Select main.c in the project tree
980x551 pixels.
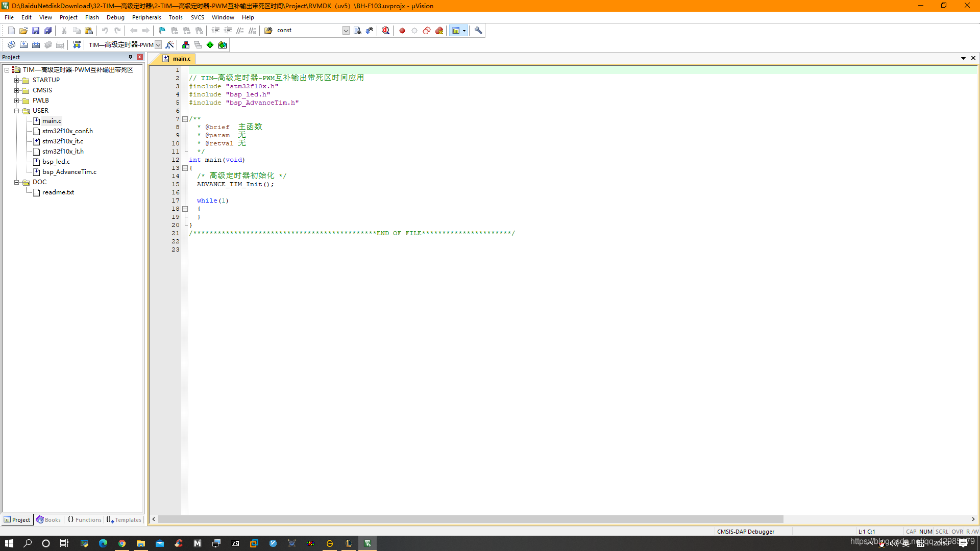52,121
